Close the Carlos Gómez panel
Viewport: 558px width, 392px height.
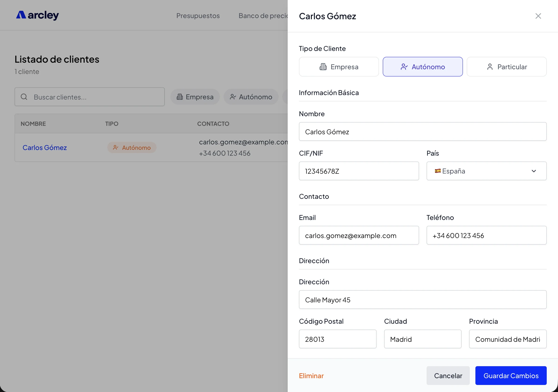(x=538, y=16)
